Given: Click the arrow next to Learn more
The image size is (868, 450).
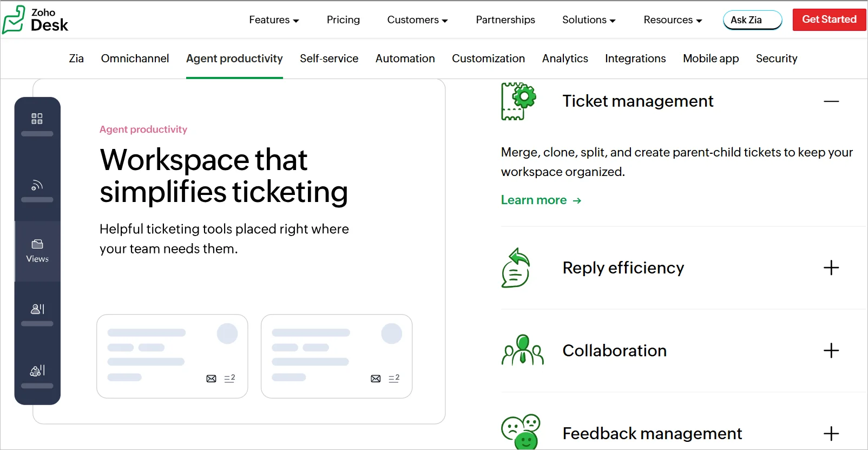Looking at the screenshot, I should (577, 200).
